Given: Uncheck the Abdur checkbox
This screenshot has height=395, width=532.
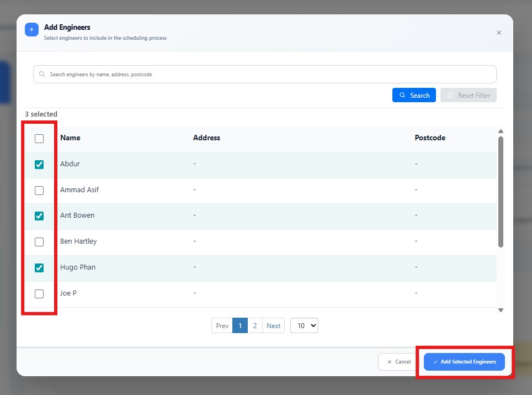Looking at the screenshot, I should tap(39, 165).
